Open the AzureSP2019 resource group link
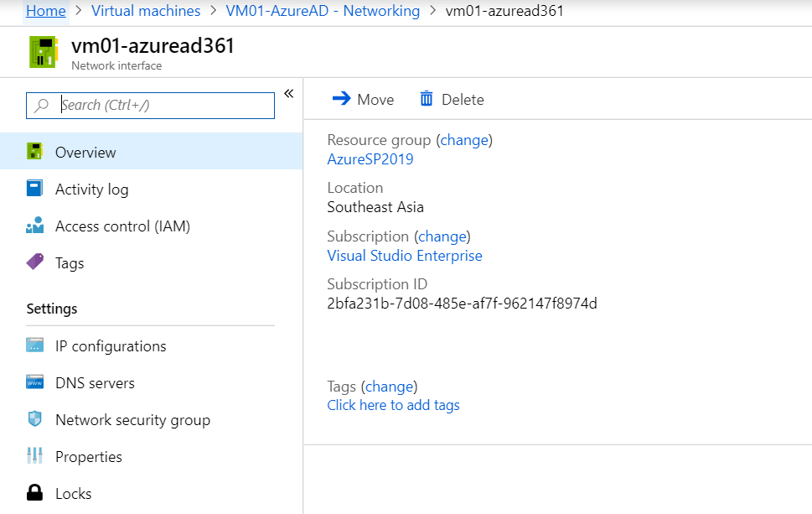Screen dimensions: 812x514 pyautogui.click(x=370, y=159)
